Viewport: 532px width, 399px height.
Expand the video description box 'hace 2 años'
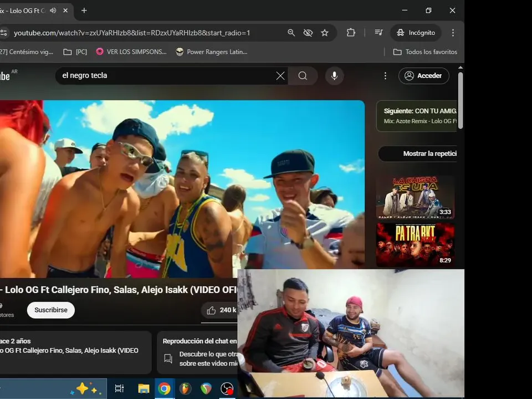tap(75, 352)
